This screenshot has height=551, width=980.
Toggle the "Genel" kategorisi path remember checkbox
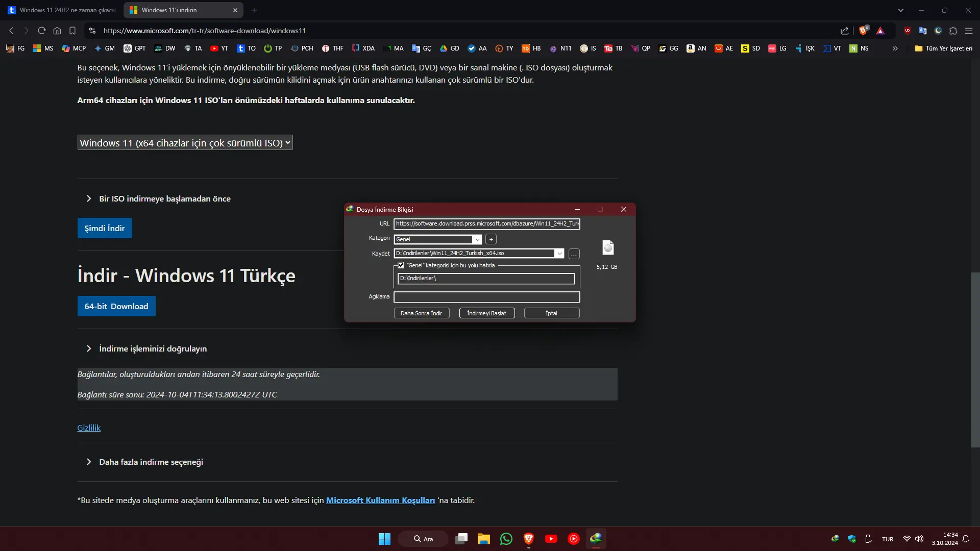(x=401, y=265)
